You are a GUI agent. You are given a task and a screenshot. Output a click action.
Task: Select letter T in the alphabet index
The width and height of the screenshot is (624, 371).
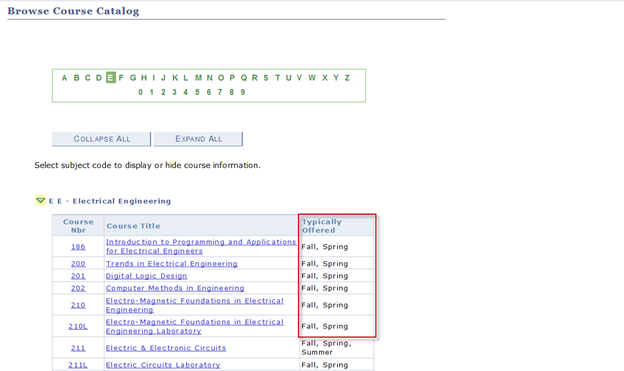click(x=277, y=78)
